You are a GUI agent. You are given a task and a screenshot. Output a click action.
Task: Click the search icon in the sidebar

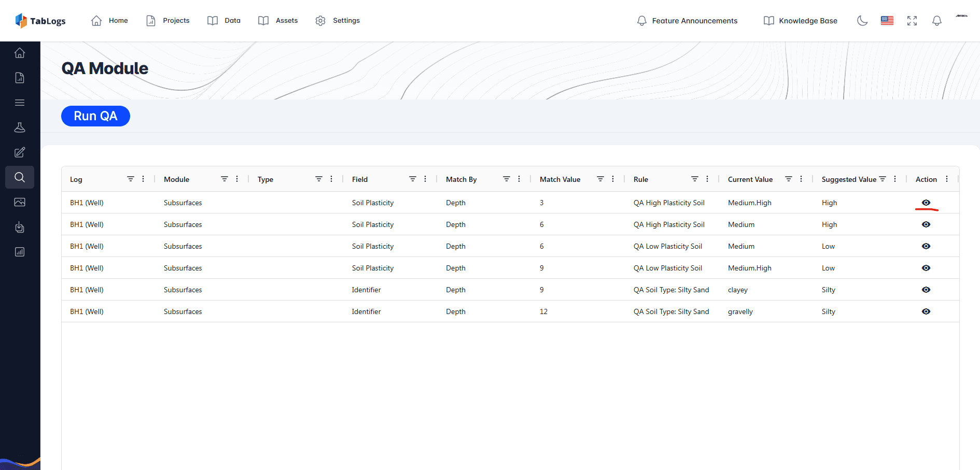(x=20, y=177)
